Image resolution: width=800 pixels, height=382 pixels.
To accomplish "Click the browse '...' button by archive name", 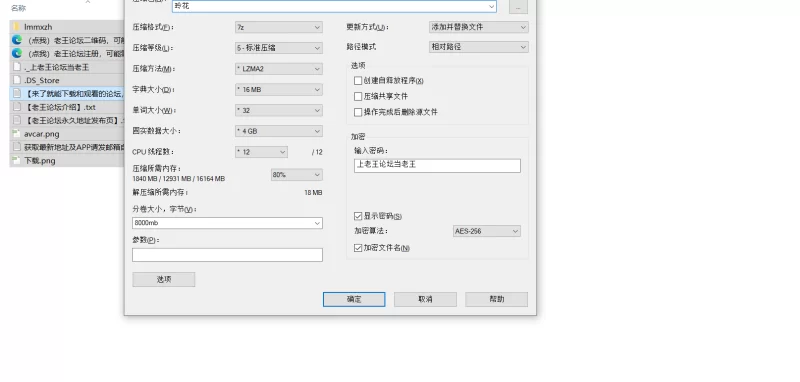I will tap(518, 7).
